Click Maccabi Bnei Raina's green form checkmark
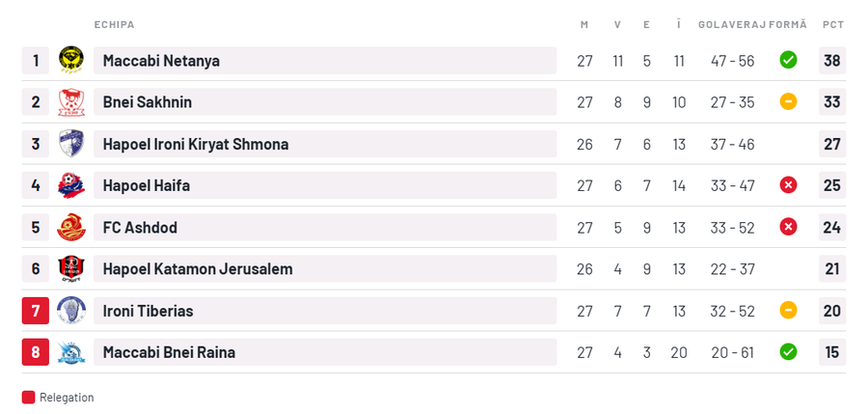This screenshot has height=414, width=868. (788, 352)
